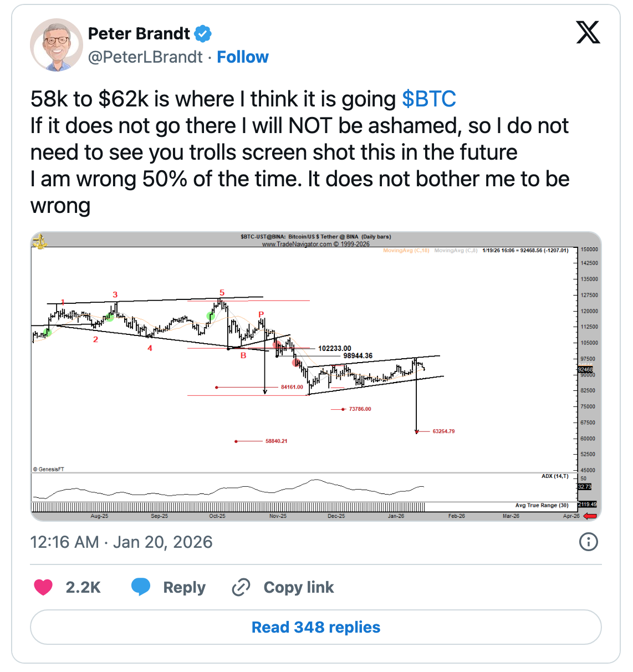
Task: Click the ADX (14,T) indicator label
Action: (x=554, y=476)
